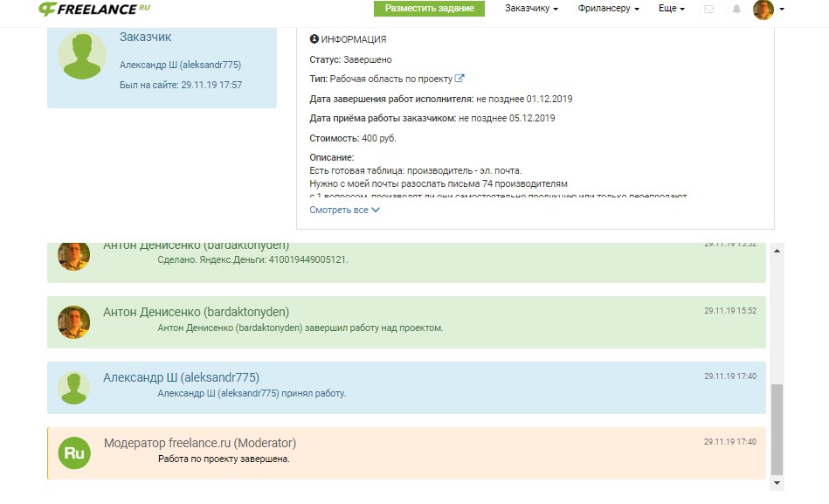Open Антон Денисенко name in 'завершил работу' message
Image resolution: width=829 pixels, height=504 pixels.
[x=197, y=312]
